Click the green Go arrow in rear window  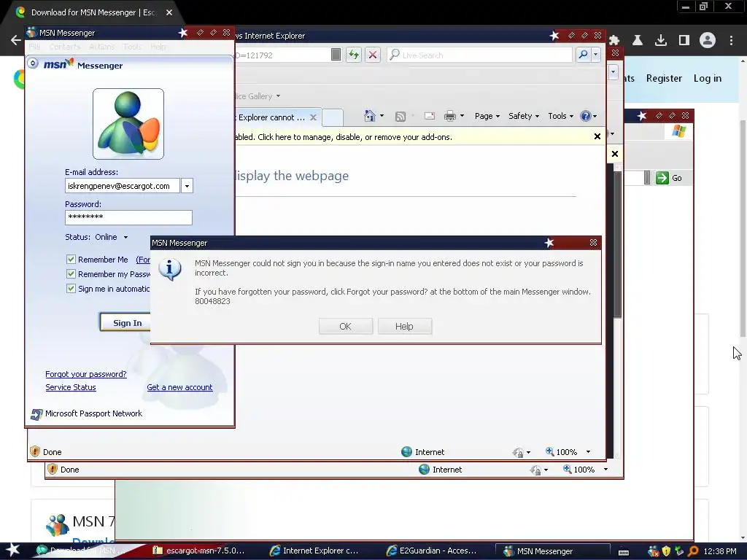[x=662, y=178]
